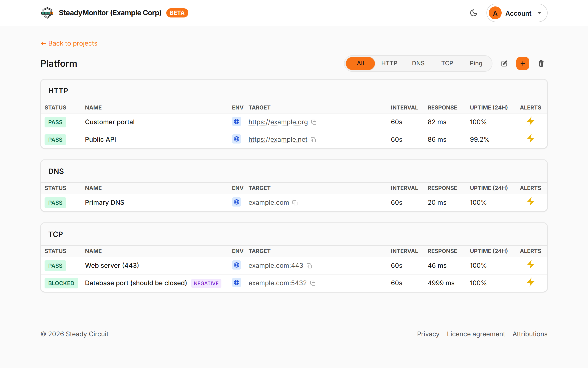Open the https://example.org link
Screen dimensions: 588x368
pos(278,122)
